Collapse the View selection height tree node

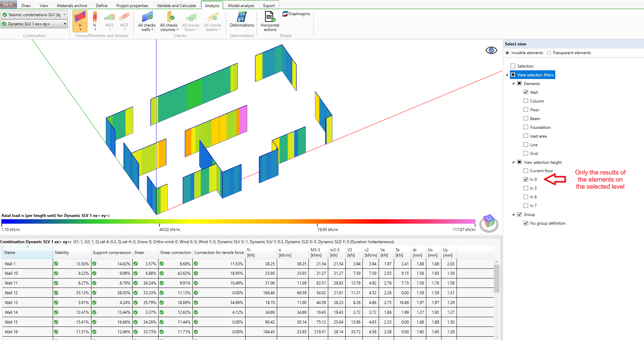click(513, 162)
